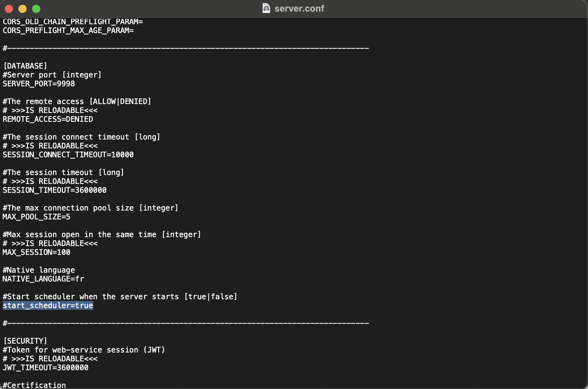Click the CORS_PREFLIGHT_MAX_AGE_PARAM= line
Viewport: 588px width, 389px height.
[x=68, y=31]
